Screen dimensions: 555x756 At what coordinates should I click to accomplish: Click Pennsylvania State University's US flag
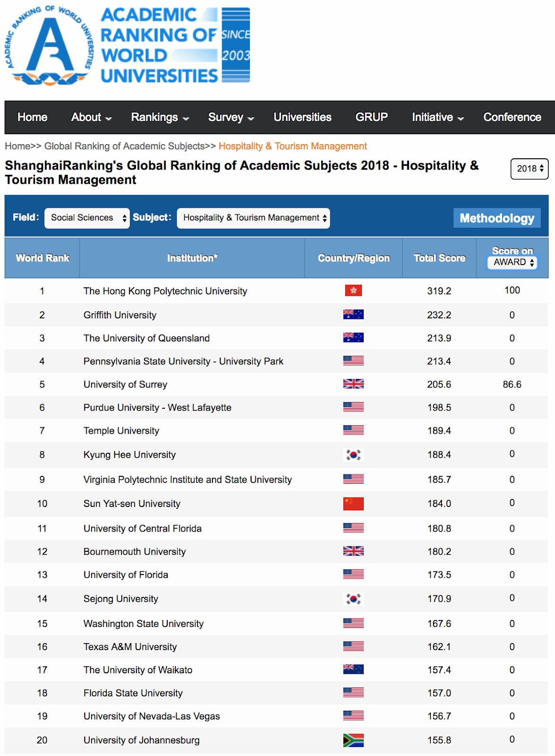353,361
